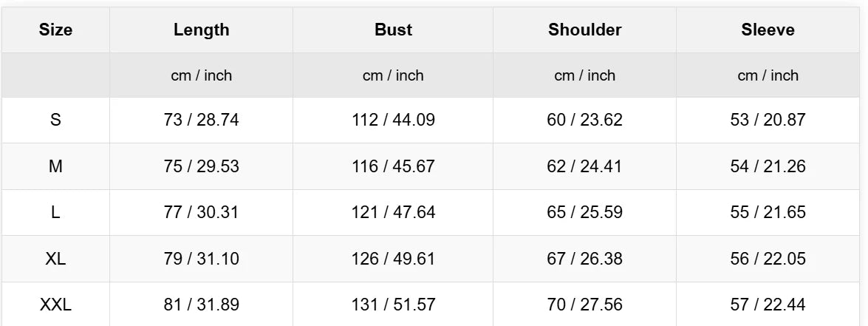
Task: Click cm / inch unit under Length
Action: tap(201, 75)
